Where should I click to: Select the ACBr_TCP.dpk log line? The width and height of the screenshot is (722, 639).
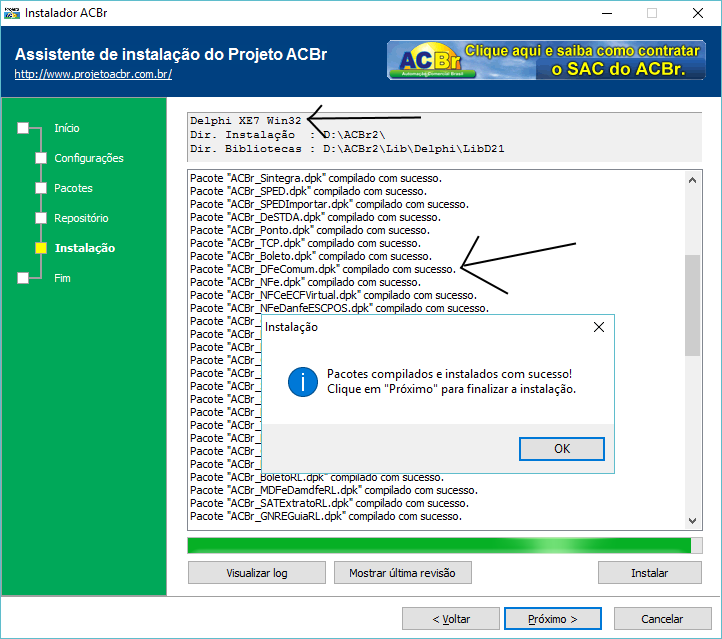pos(305,243)
